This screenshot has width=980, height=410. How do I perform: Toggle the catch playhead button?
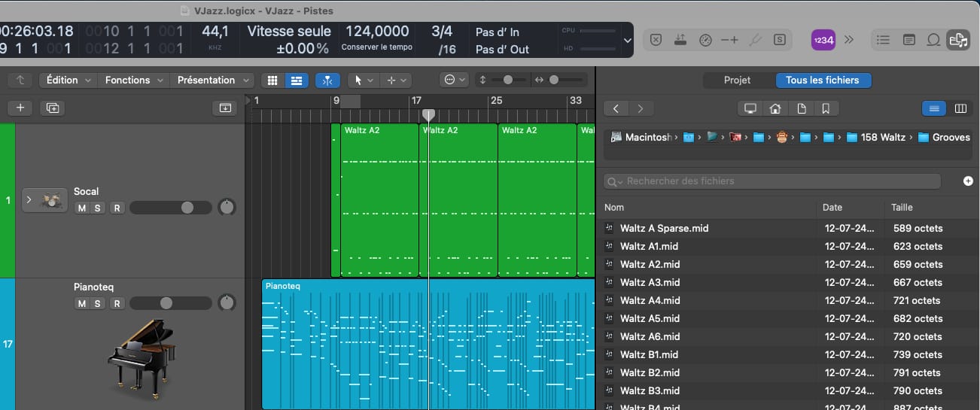[x=328, y=80]
